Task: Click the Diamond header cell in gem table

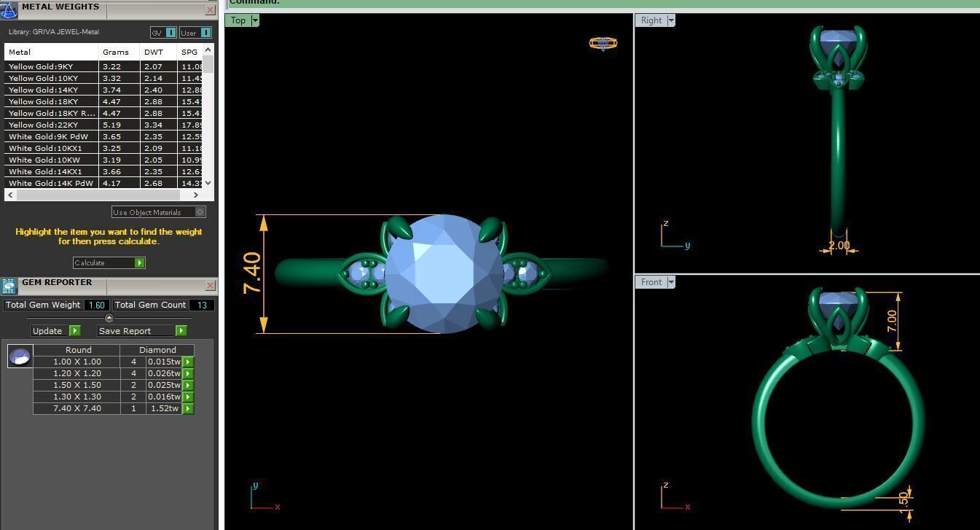Action: click(x=158, y=350)
